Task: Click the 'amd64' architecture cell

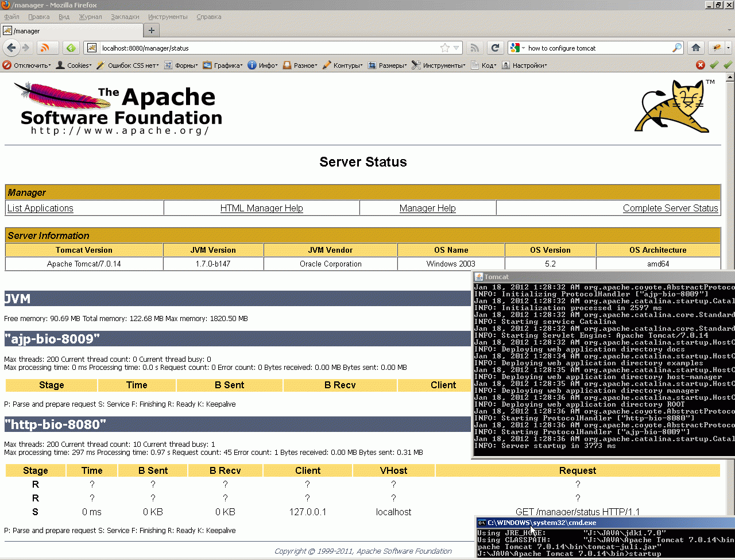Action: coord(658,264)
